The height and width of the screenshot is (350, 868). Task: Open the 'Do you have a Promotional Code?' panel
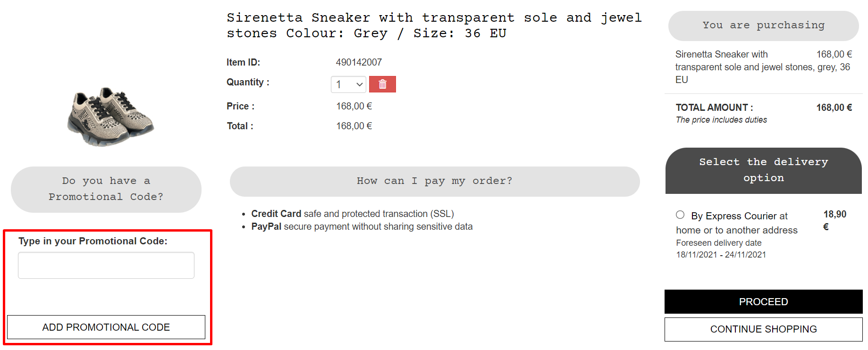click(x=106, y=189)
